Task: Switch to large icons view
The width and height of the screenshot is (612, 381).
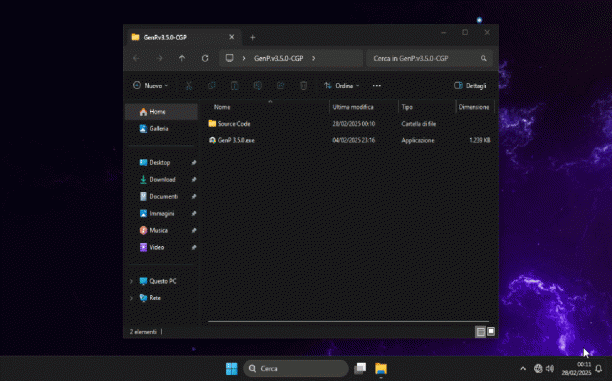Action: [x=491, y=332]
